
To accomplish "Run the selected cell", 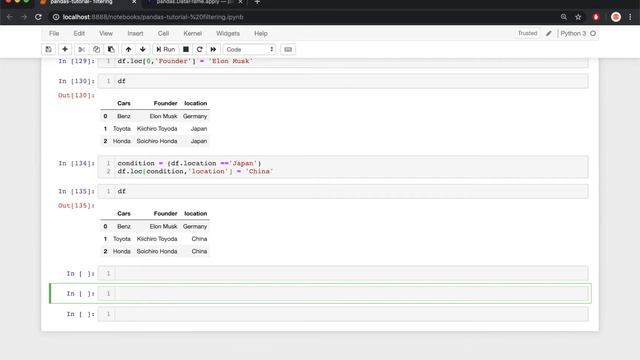I will (x=165, y=49).
